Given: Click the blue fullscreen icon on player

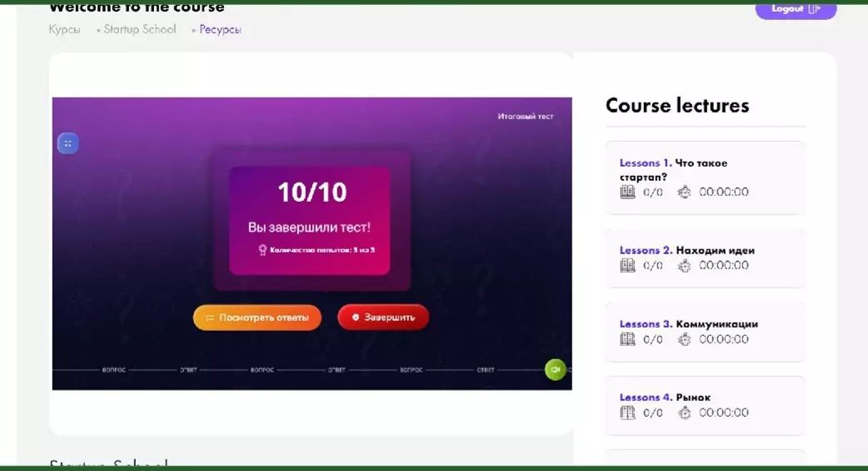Looking at the screenshot, I should pyautogui.click(x=68, y=143).
